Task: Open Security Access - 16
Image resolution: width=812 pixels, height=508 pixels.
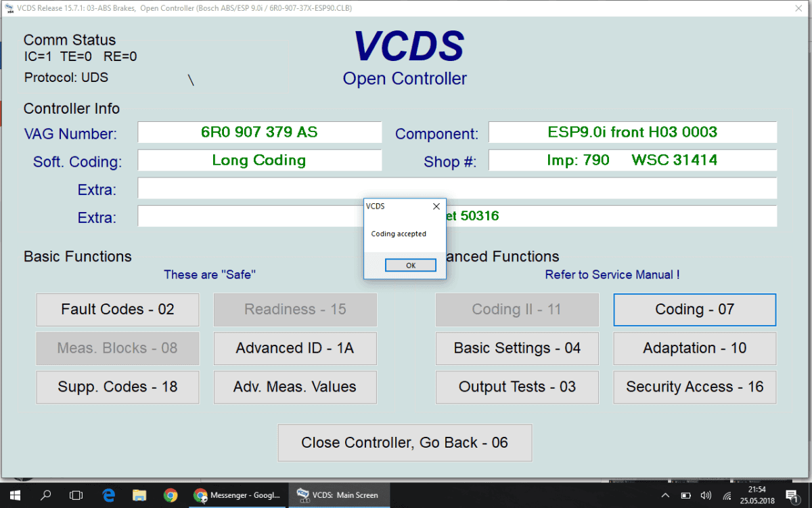Action: (695, 387)
